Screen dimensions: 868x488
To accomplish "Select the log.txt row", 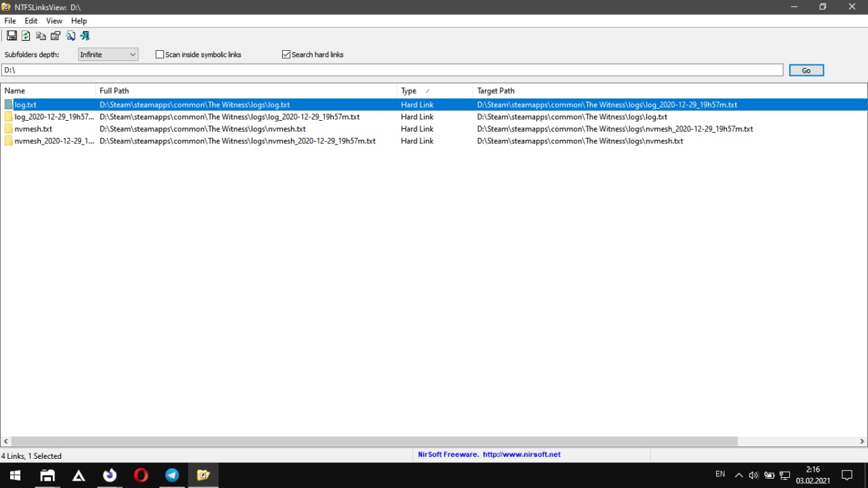I will coord(434,105).
